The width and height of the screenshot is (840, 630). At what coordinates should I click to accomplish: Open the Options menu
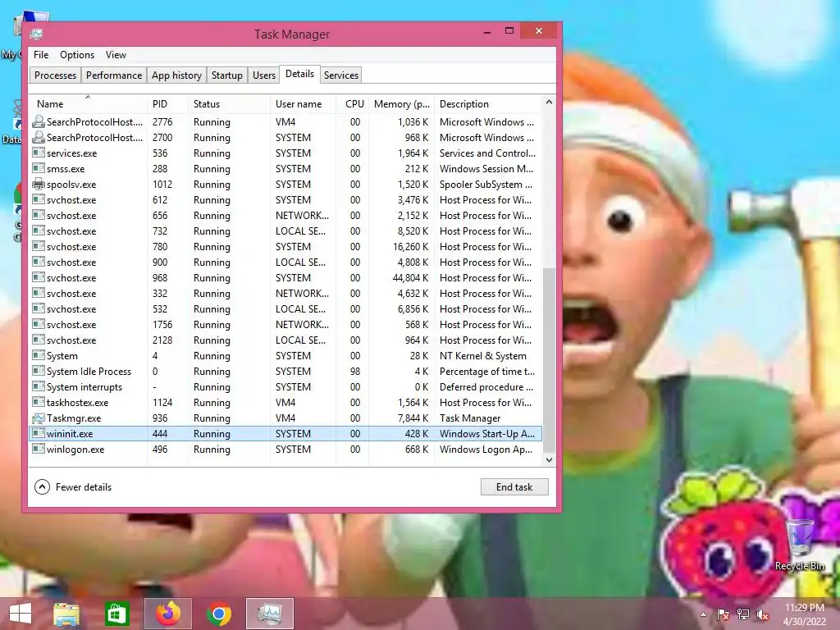coord(76,55)
